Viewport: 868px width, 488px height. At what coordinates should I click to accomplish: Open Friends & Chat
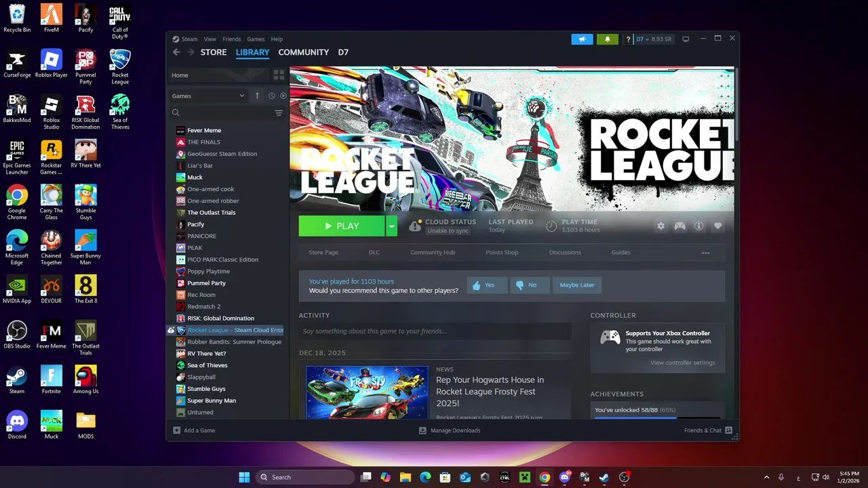(708, 430)
